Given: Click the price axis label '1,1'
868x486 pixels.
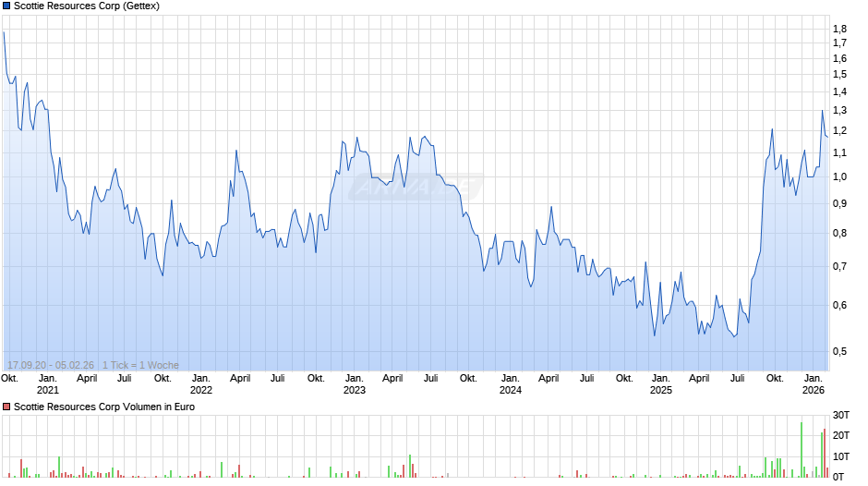Looking at the screenshot, I should click(839, 153).
